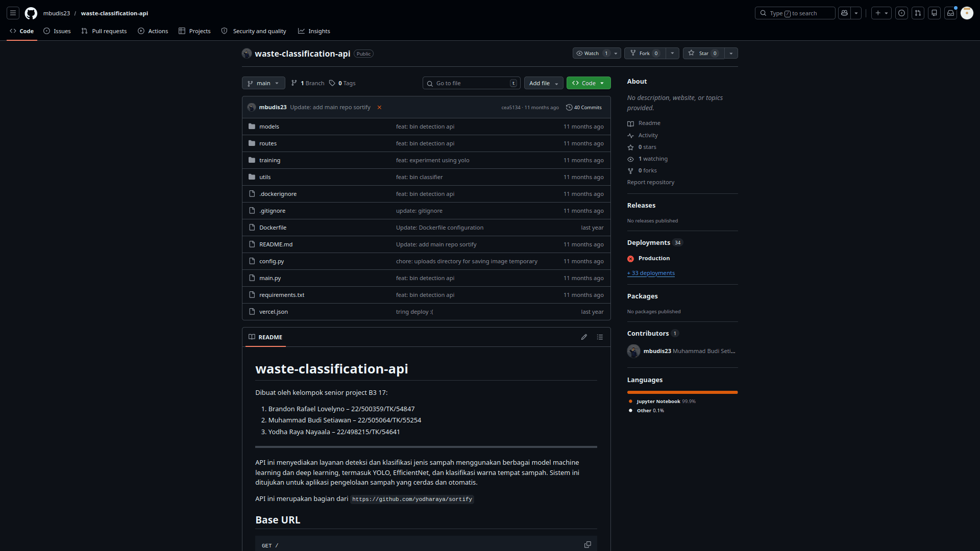This screenshot has width=980, height=551.
Task: Focus the Go to file field
Action: (472, 83)
